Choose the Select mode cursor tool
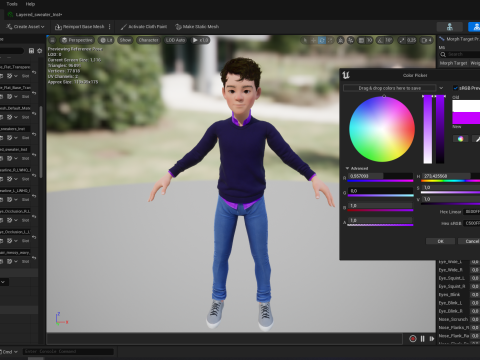The height and width of the screenshot is (360, 480). (305, 40)
